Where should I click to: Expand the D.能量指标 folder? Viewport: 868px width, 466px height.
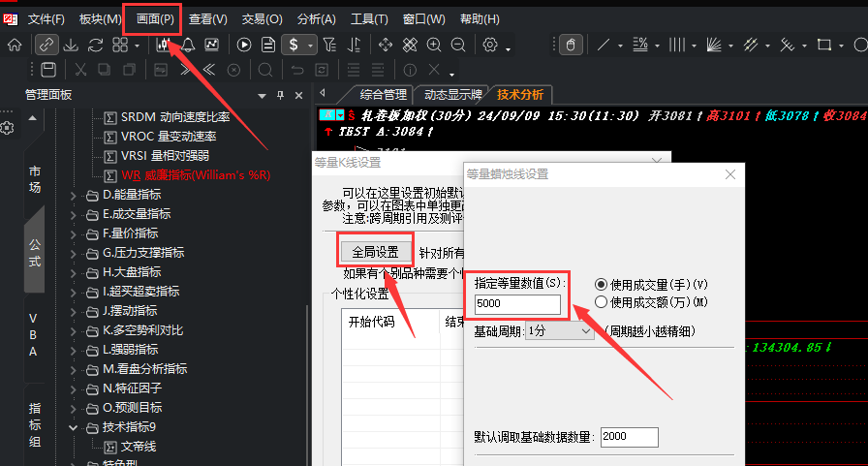pos(73,196)
